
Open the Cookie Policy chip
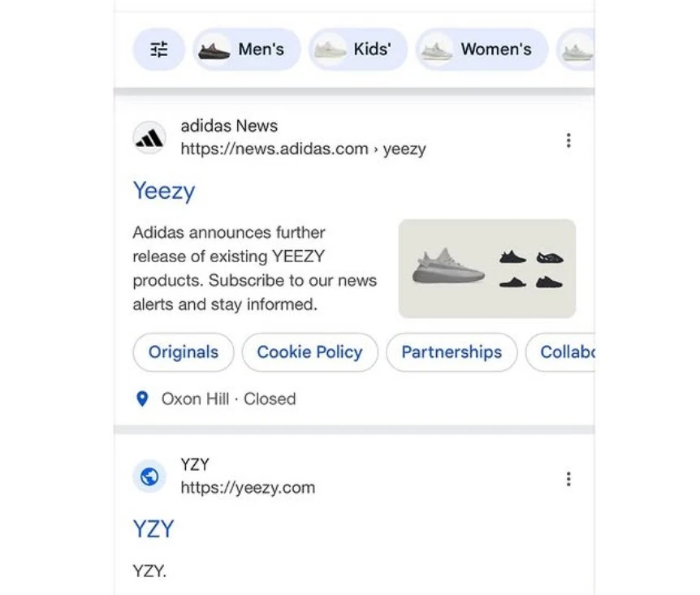tap(309, 352)
